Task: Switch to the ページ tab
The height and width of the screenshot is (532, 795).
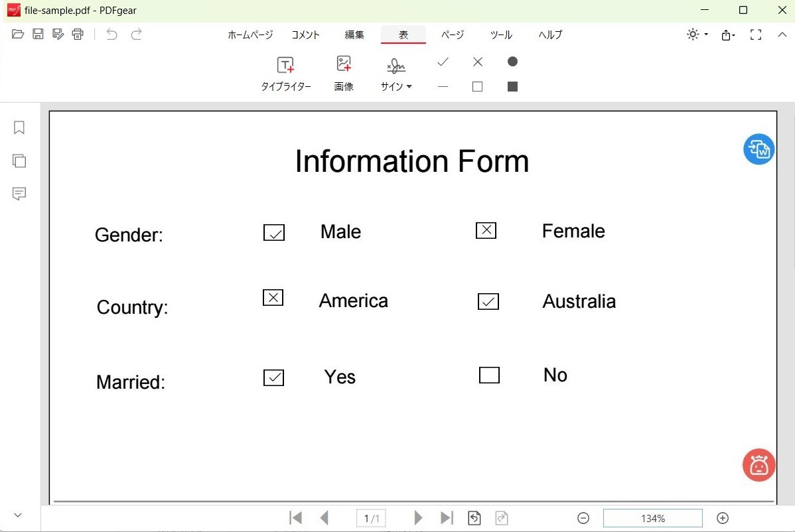Action: [x=452, y=34]
